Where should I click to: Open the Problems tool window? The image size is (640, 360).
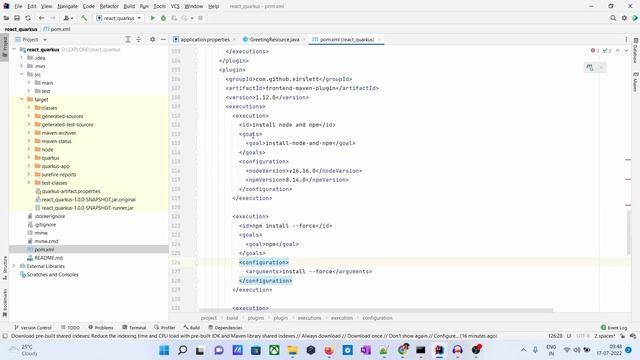101,328
